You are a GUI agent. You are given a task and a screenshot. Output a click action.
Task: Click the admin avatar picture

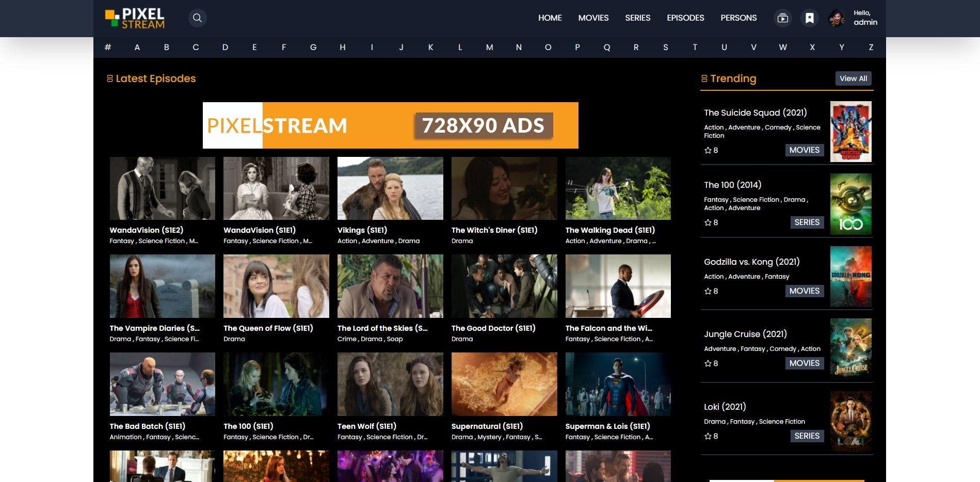[x=837, y=18]
